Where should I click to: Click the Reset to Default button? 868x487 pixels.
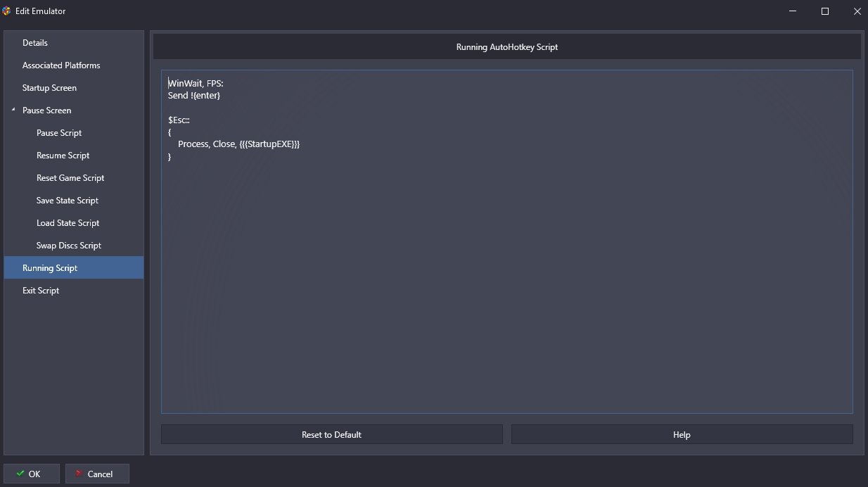point(331,434)
